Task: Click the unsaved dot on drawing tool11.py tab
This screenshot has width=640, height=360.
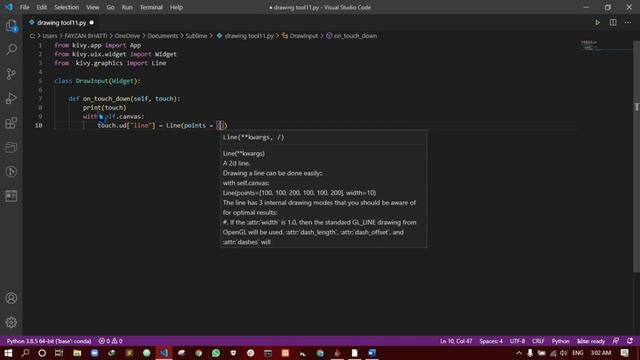Action: [x=91, y=23]
